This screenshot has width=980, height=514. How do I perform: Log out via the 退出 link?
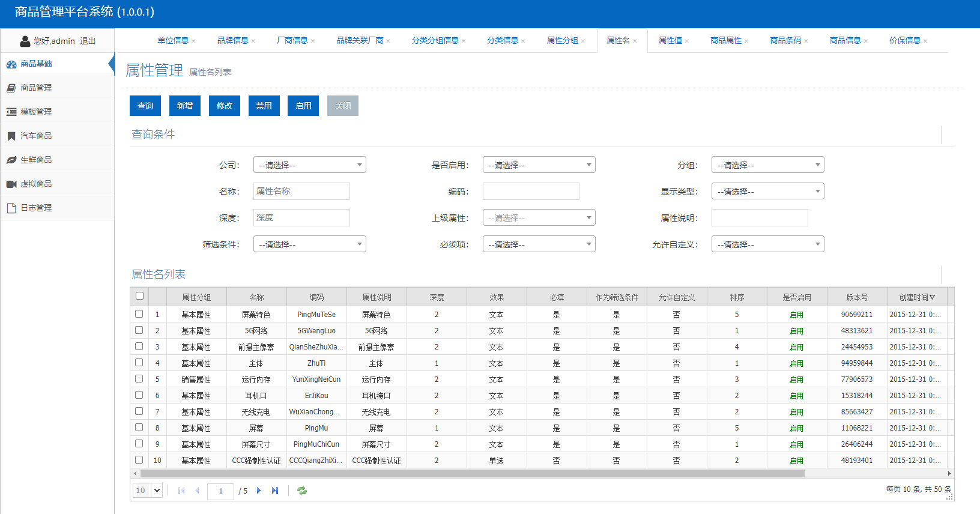click(x=88, y=41)
